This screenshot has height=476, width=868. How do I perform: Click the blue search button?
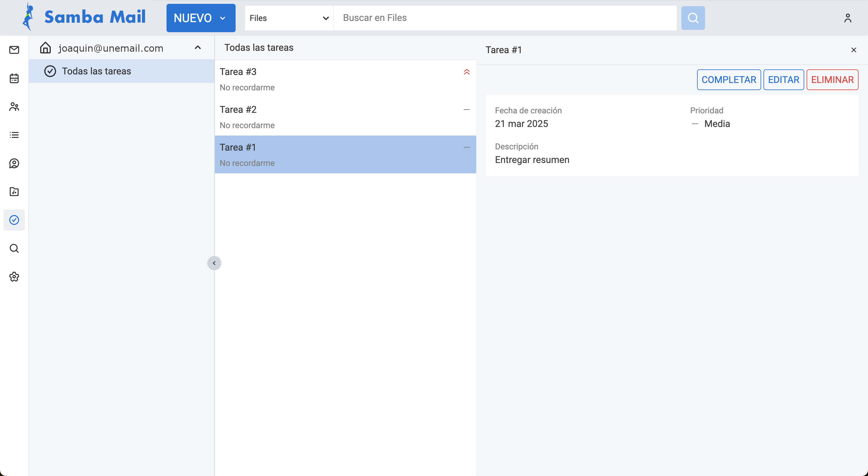[693, 18]
